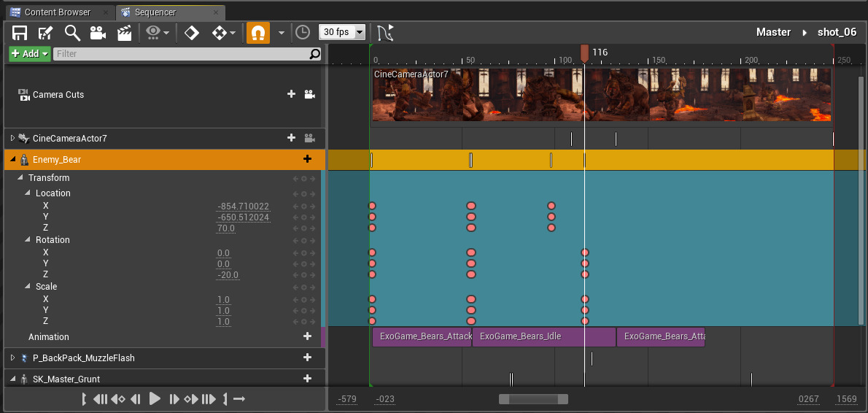Add a section with Animation track plus icon
The image size is (868, 413).
coord(307,336)
